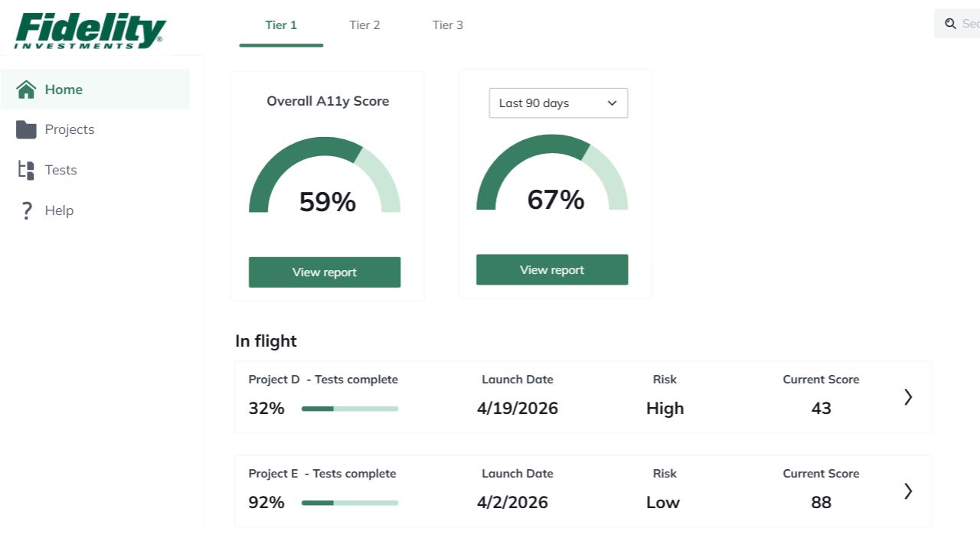The width and height of the screenshot is (980, 551).
Task: Click the 32% tests complete value
Action: pos(266,409)
